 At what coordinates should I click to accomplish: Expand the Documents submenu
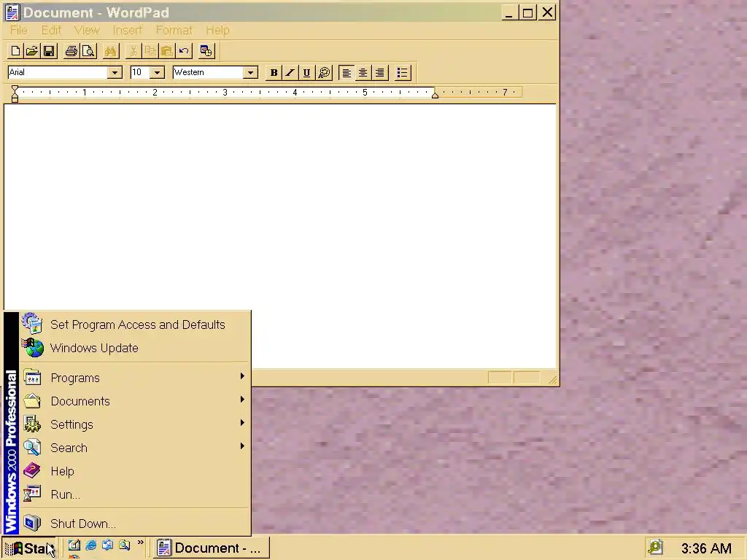136,401
